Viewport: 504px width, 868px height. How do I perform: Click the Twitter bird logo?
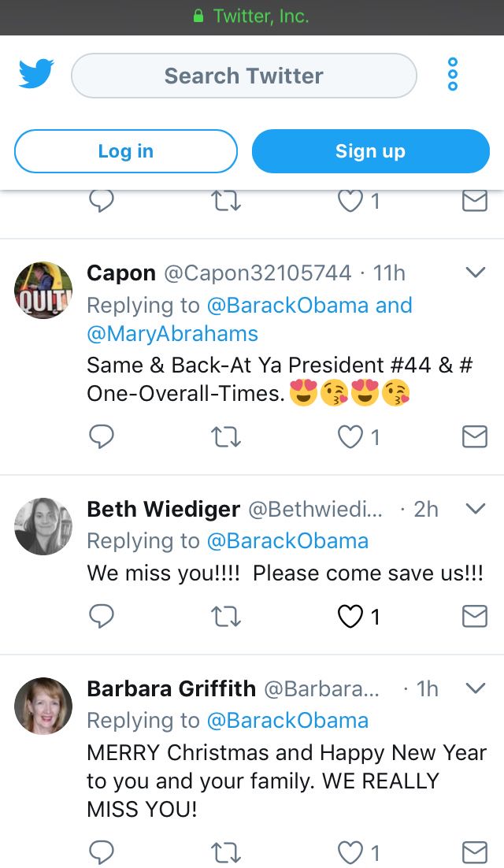click(x=36, y=74)
